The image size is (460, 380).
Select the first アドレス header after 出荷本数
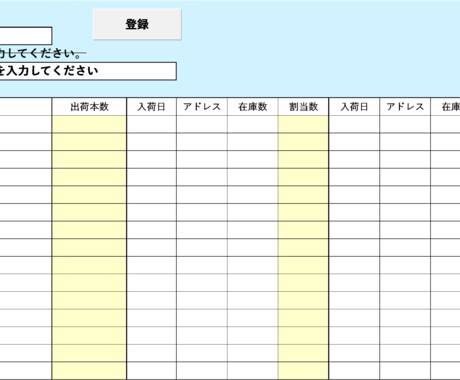202,107
